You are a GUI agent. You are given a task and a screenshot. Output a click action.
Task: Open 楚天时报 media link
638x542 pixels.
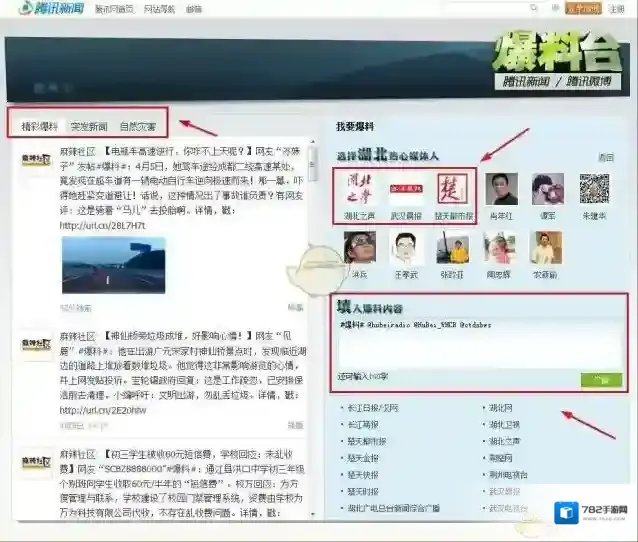[363, 492]
